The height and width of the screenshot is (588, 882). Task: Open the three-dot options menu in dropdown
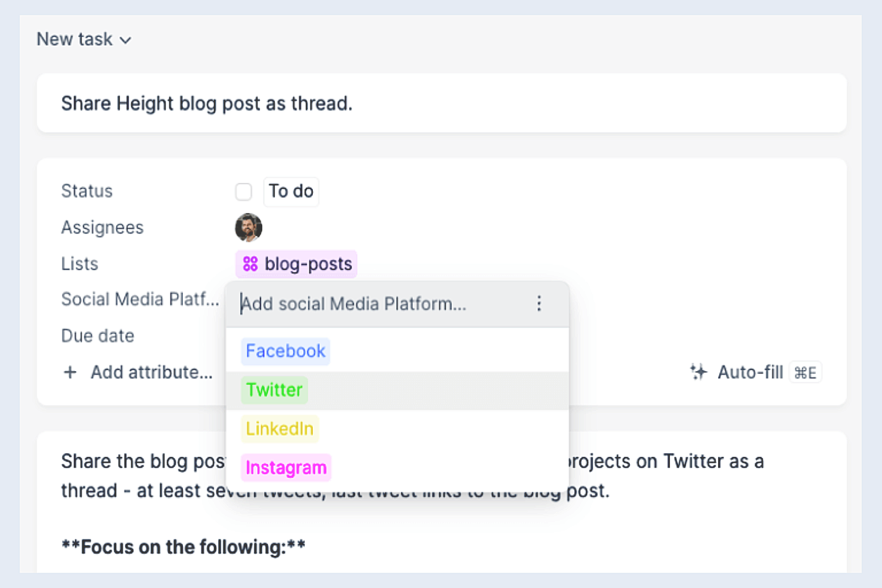539,304
